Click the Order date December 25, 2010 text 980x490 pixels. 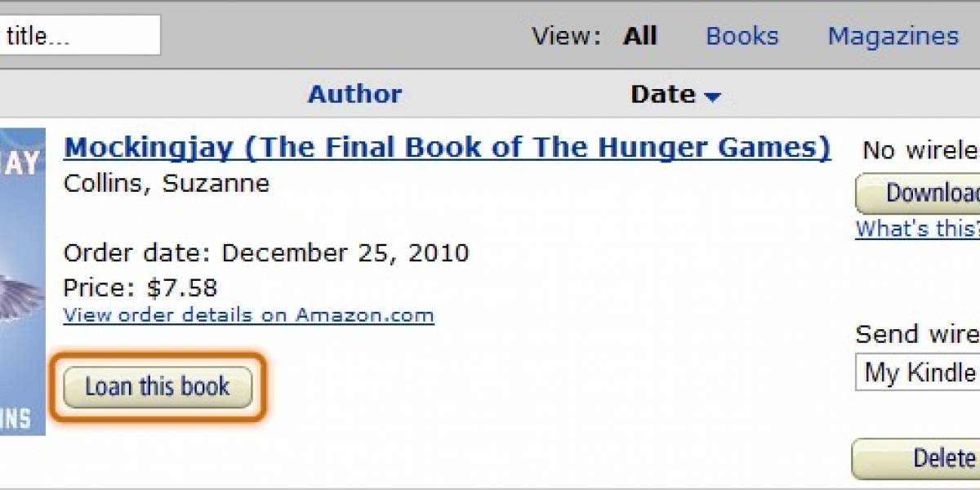[x=266, y=253]
